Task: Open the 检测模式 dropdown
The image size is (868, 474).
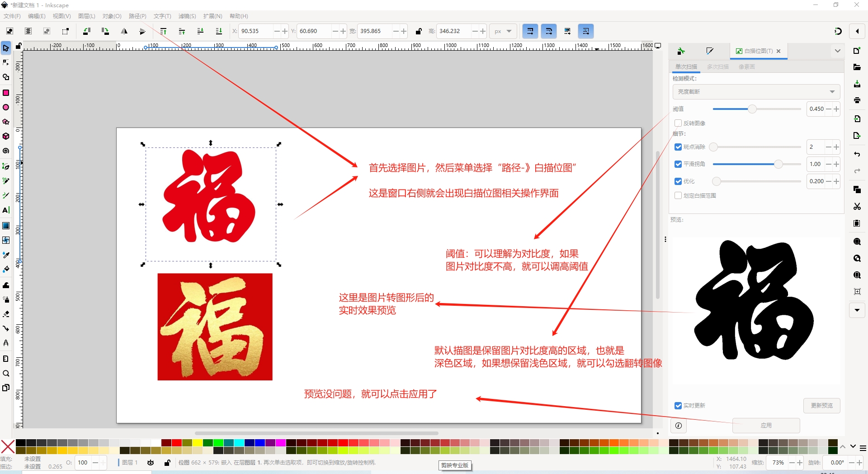Action: click(756, 92)
